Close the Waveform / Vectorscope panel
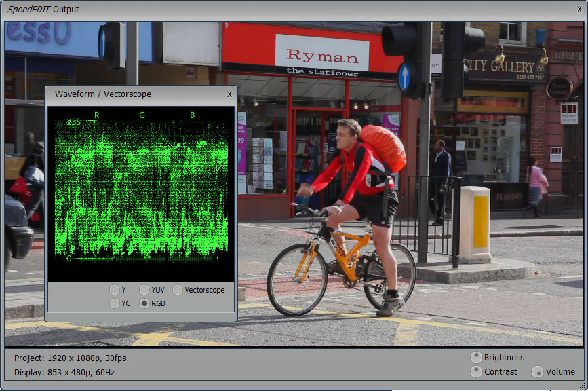This screenshot has height=391, width=588. coord(229,94)
